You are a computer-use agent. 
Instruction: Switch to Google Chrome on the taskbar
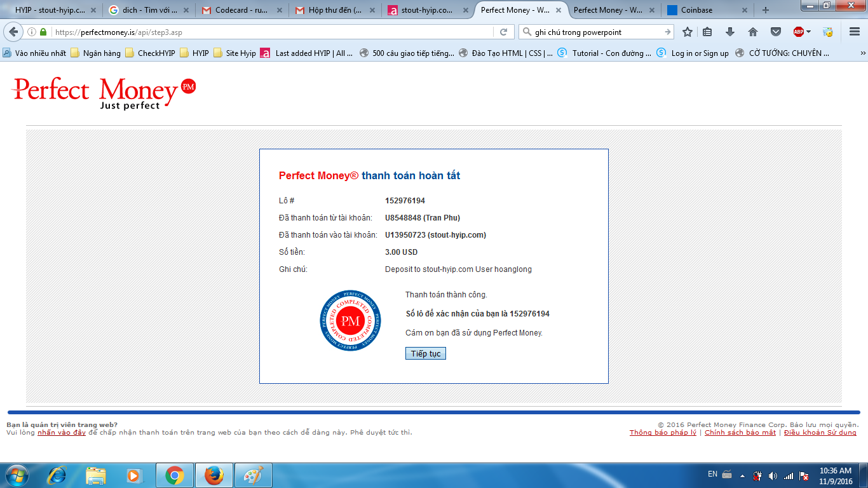174,475
